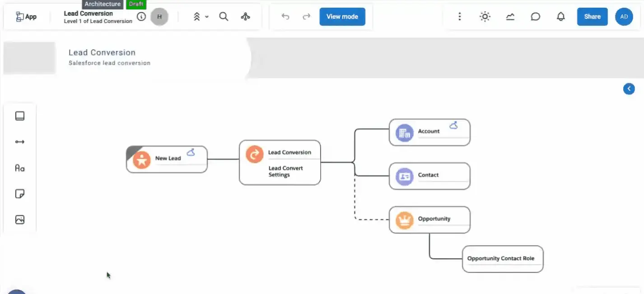Click the banner thumbnail placeholder

coord(29,58)
